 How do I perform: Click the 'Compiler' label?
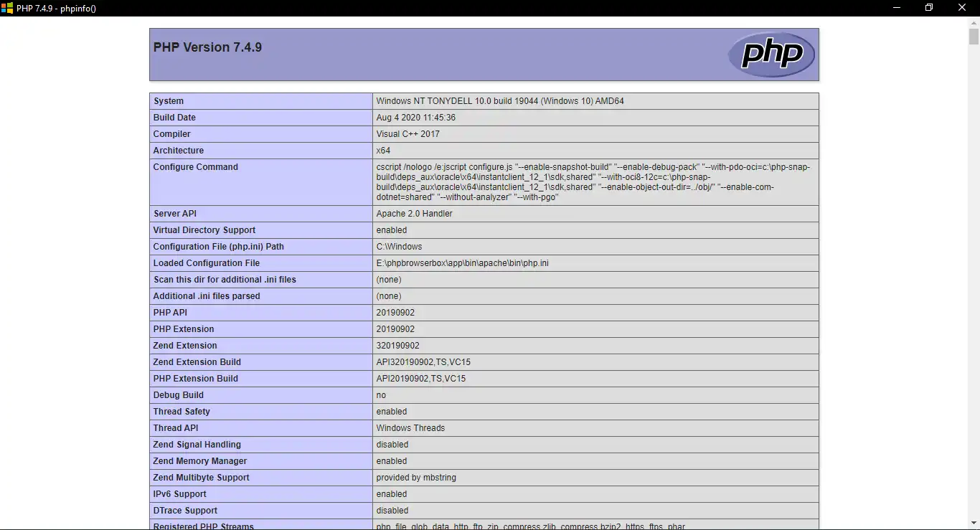(172, 134)
